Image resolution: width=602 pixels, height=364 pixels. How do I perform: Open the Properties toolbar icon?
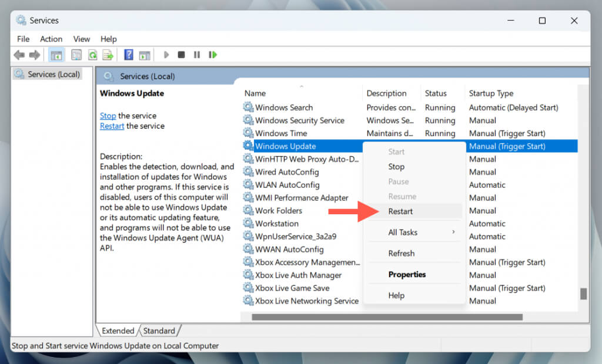click(x=76, y=55)
